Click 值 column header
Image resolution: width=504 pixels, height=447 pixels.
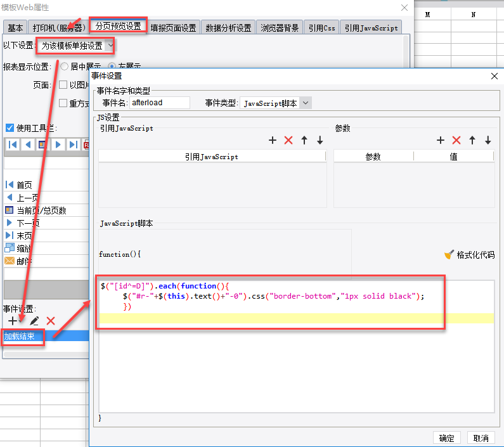click(453, 157)
